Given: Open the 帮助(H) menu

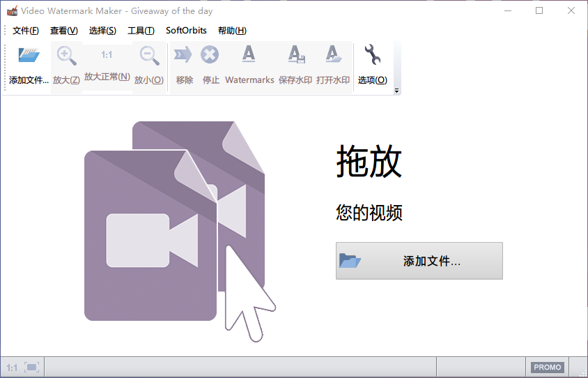Looking at the screenshot, I should tap(232, 31).
